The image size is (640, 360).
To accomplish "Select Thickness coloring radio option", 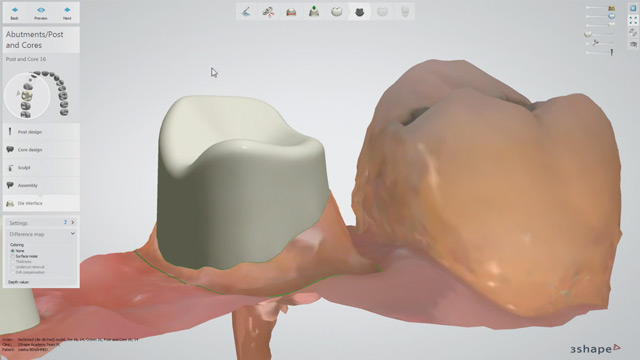I will [13, 262].
